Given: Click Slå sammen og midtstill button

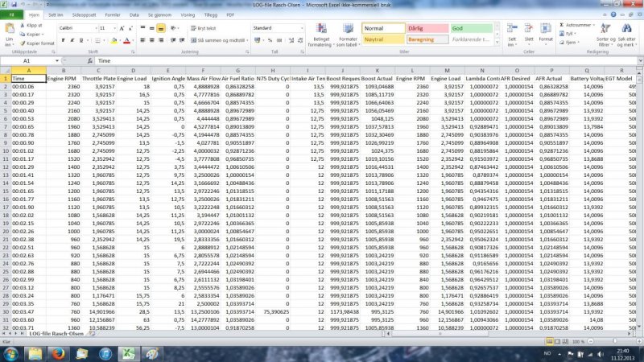Looking at the screenshot, I should coord(217,39).
